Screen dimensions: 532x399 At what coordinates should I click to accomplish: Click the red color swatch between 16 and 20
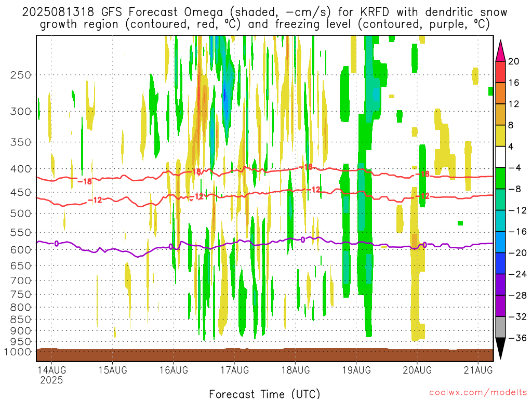coord(500,72)
